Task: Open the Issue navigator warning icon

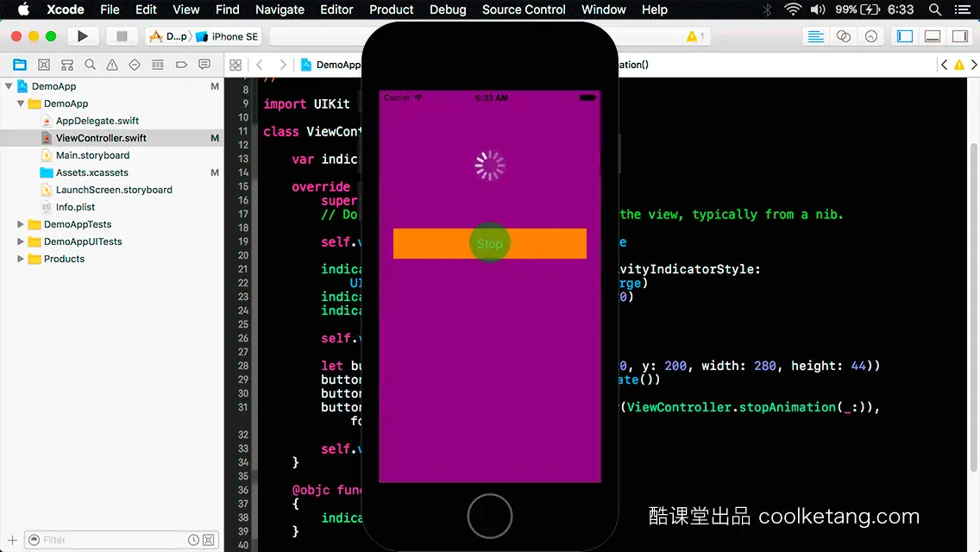Action: [112, 65]
